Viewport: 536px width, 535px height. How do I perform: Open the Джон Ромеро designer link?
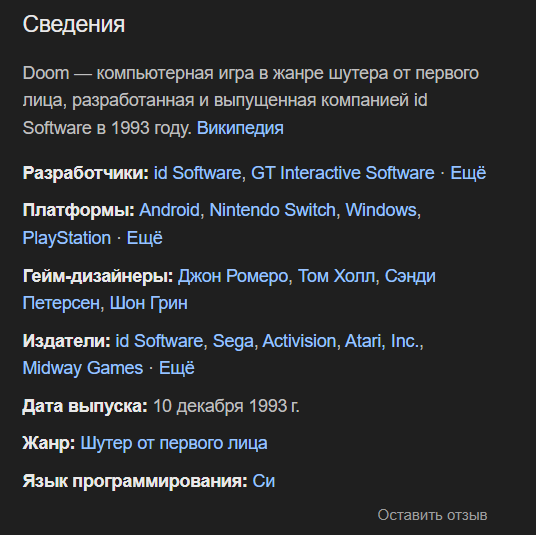[x=233, y=276]
